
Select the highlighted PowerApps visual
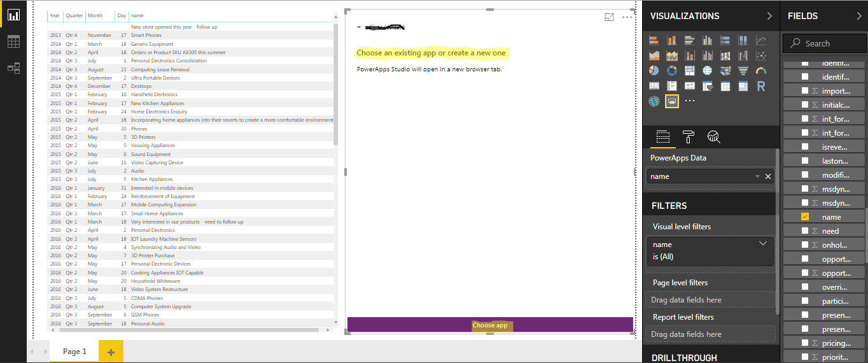coord(672,101)
